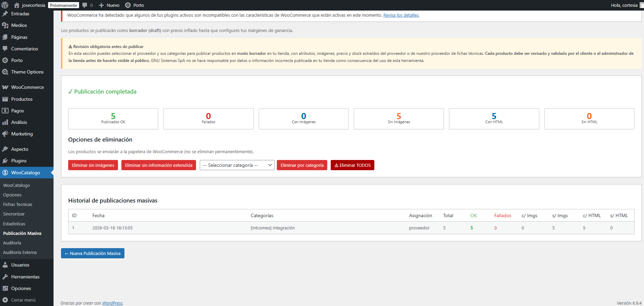The height and width of the screenshot is (306, 644).
Task: Click the Fallados column header
Action: pos(503,215)
